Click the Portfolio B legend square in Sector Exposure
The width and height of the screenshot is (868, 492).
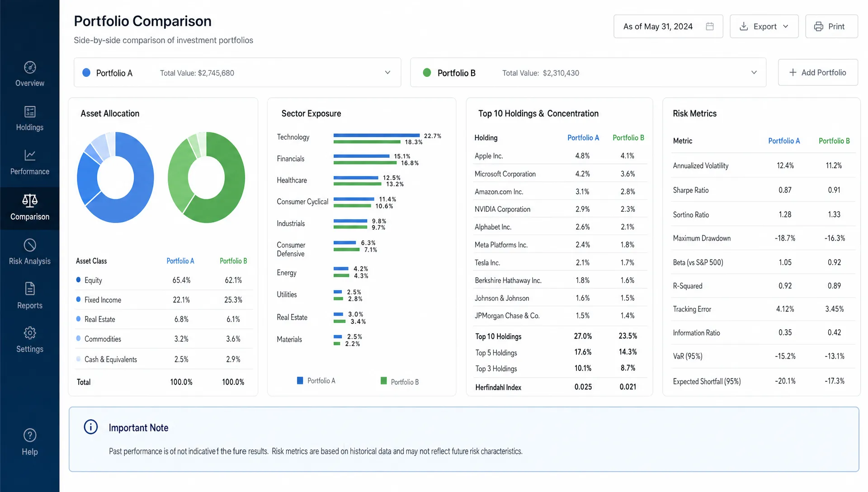[384, 381]
